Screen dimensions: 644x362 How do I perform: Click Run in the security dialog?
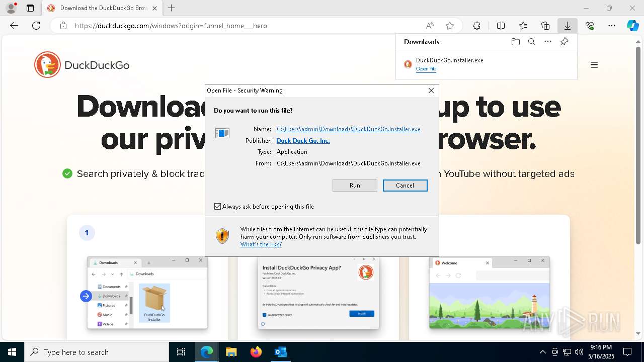click(x=355, y=186)
